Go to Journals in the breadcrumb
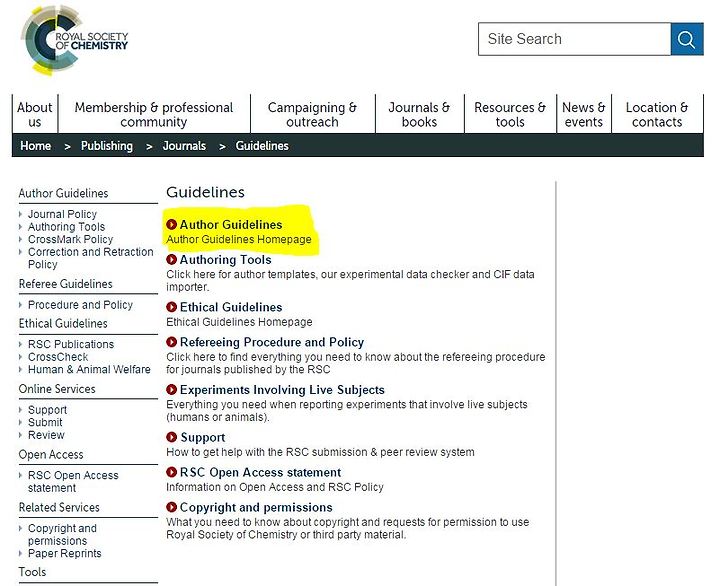Screen dimensions: 720x586 pos(184,146)
